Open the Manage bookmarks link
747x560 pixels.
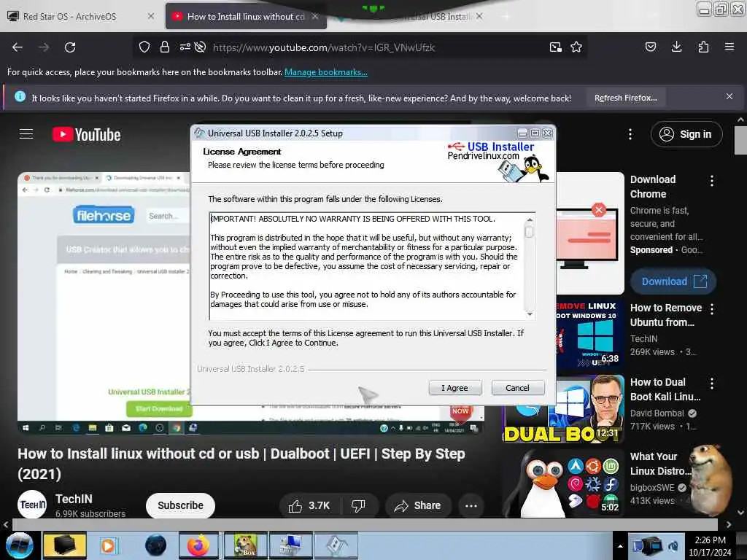tap(326, 72)
